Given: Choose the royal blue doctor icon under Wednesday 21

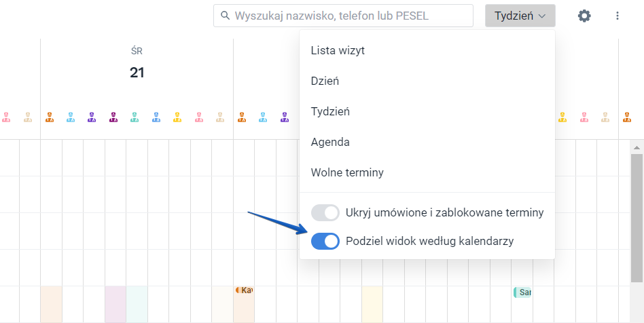Looking at the screenshot, I should coord(156,117).
